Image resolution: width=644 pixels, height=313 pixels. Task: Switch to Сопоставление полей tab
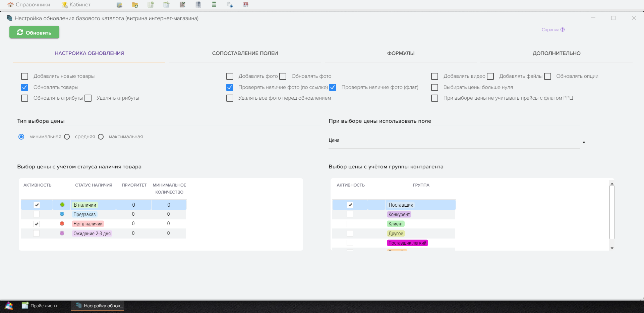coord(245,53)
